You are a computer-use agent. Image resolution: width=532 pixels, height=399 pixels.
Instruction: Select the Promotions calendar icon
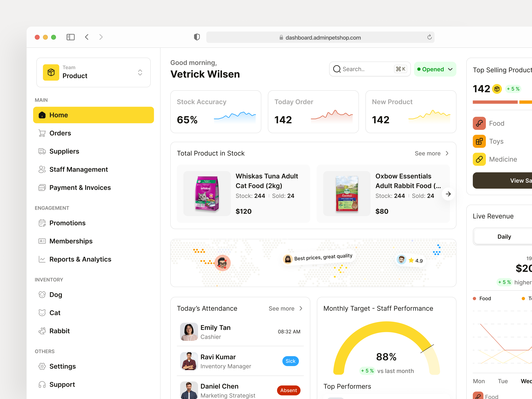[42, 223]
